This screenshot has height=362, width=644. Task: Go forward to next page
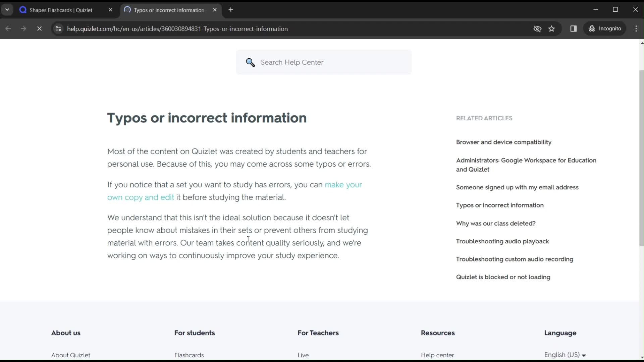pos(23,29)
